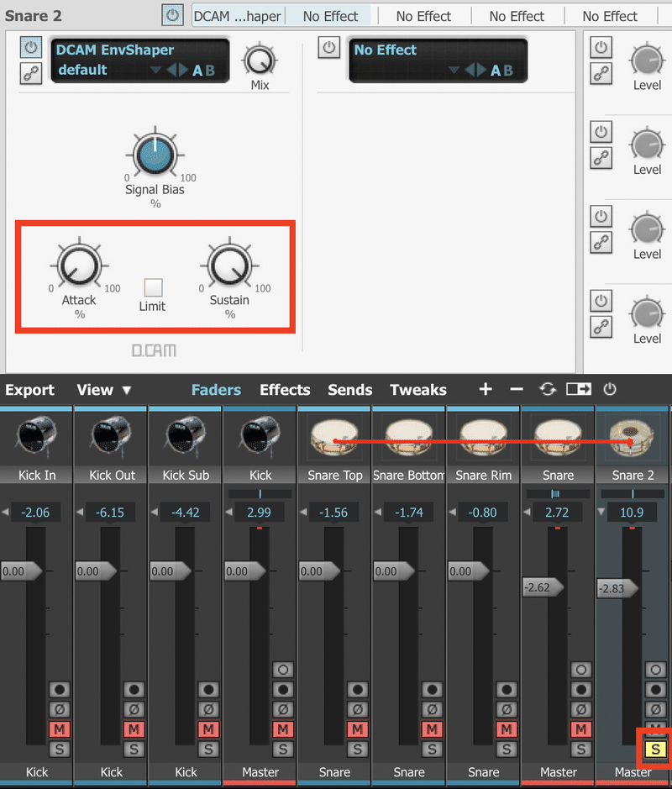Enable the Limit checkbox
Screen dimensions: 672x789
pos(153,287)
